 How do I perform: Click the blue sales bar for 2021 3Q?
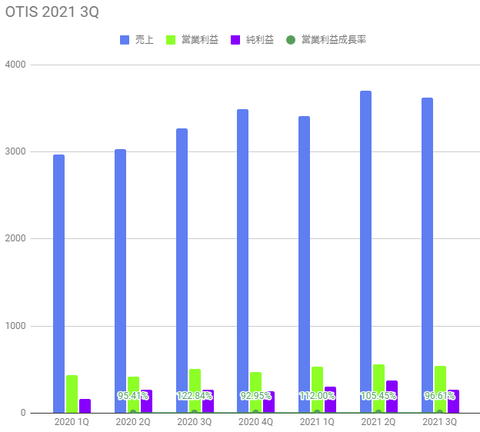(x=427, y=255)
